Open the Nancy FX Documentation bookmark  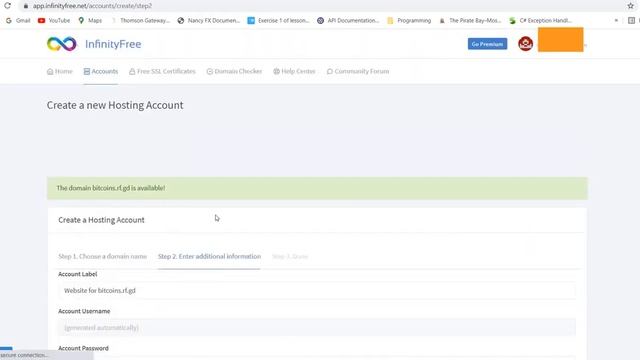pos(209,20)
